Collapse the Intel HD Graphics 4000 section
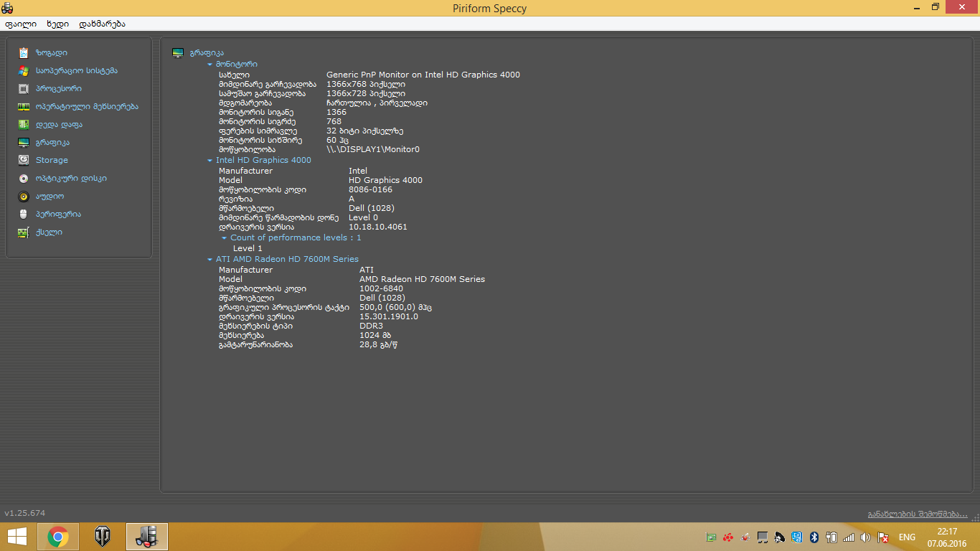The image size is (980, 551). tap(209, 161)
